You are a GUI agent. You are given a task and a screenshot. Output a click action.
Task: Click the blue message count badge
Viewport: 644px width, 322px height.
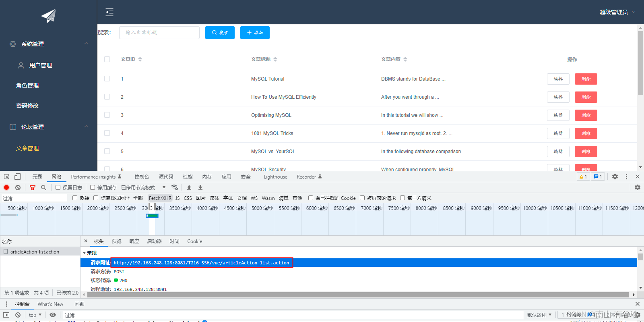[598, 177]
